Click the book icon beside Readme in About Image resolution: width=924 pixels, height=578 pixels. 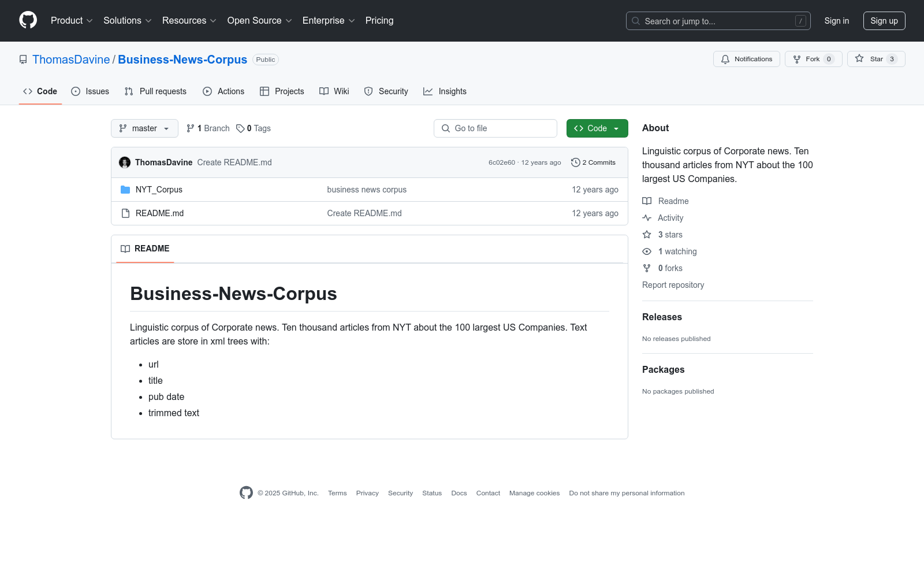pos(647,201)
